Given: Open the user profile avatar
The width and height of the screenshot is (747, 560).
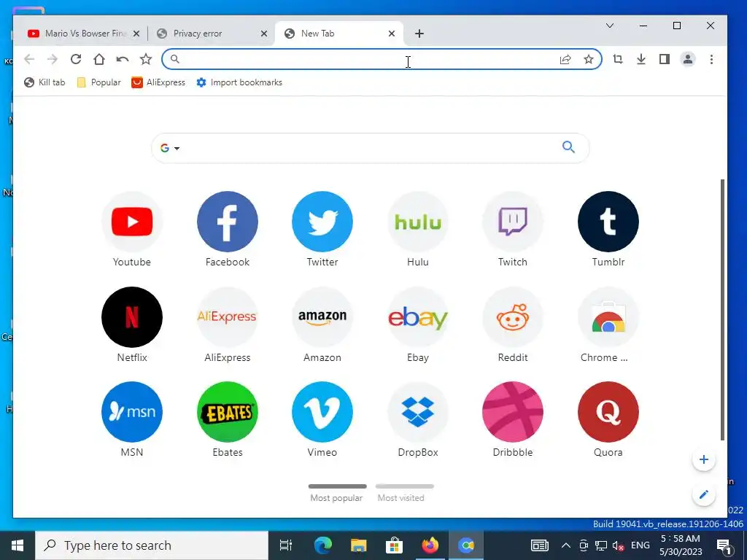Looking at the screenshot, I should coord(688,59).
